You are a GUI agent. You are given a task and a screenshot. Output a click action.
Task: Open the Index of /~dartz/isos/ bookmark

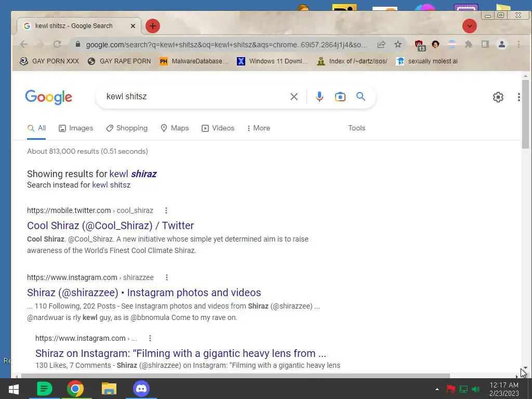pos(352,61)
